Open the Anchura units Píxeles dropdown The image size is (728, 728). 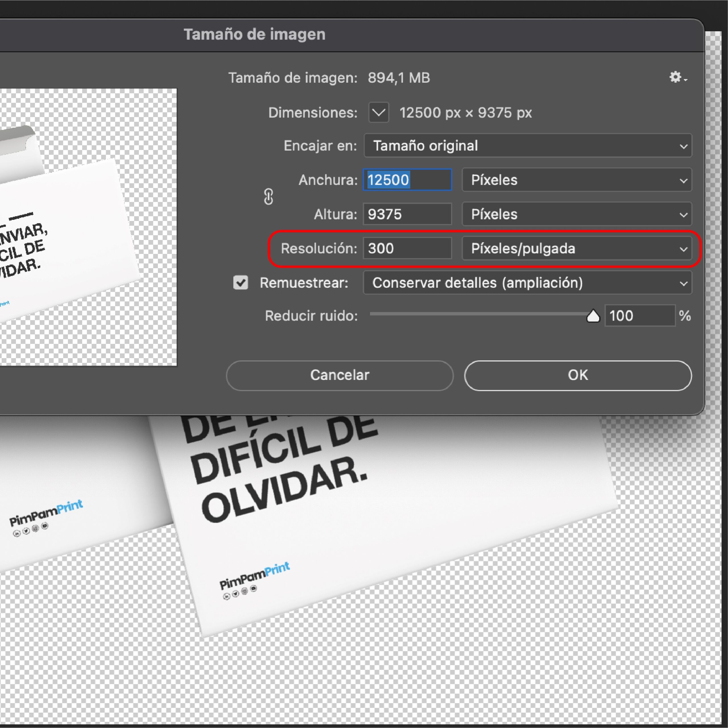576,180
